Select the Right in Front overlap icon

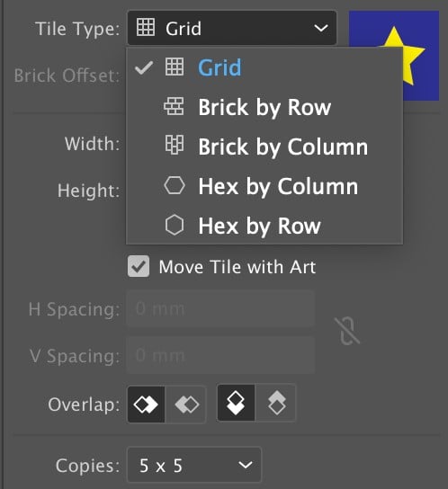tap(186, 405)
